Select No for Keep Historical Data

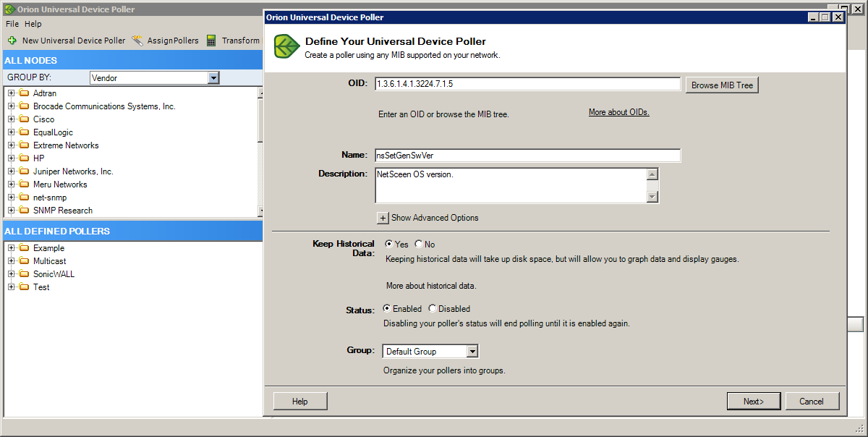point(419,245)
